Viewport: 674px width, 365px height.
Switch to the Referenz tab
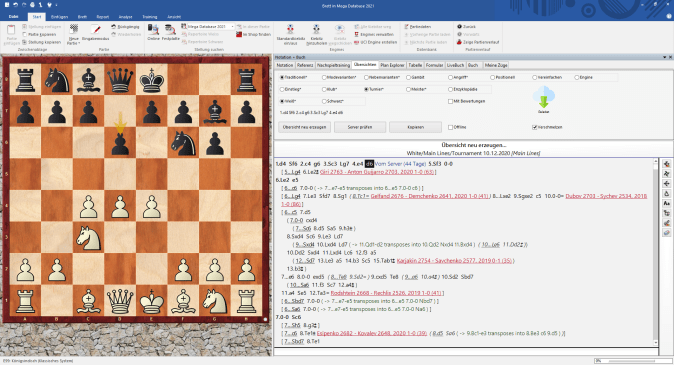tap(305, 65)
